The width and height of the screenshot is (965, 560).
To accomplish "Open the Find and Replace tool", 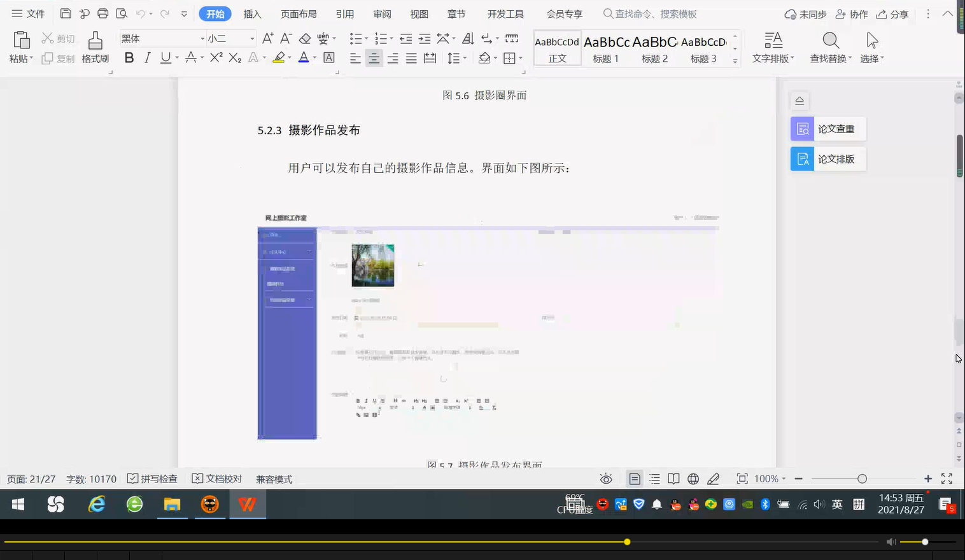I will [829, 45].
